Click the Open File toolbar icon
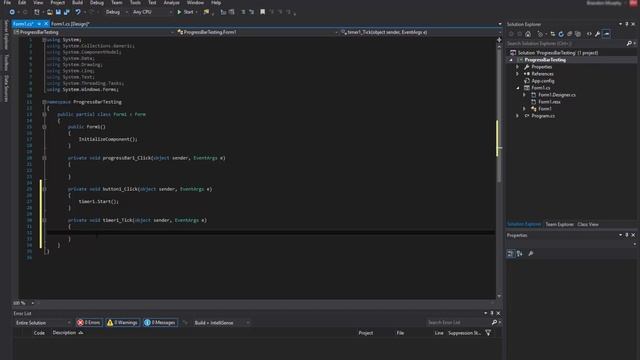640x360 pixels. point(49,12)
